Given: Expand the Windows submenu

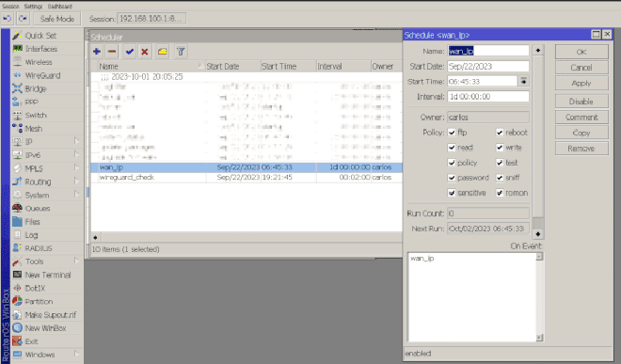Looking at the screenshot, I should click(x=76, y=354).
